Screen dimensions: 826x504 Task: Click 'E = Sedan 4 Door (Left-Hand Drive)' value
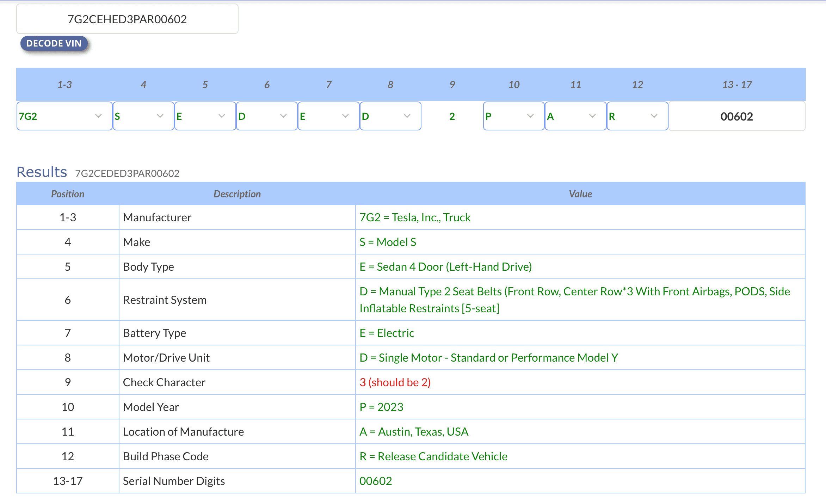point(445,267)
